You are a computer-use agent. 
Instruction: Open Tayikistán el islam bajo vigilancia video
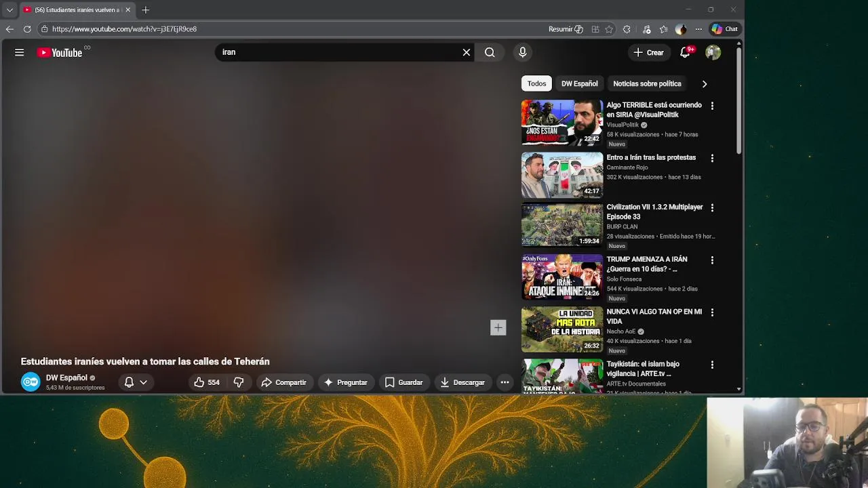coord(642,369)
